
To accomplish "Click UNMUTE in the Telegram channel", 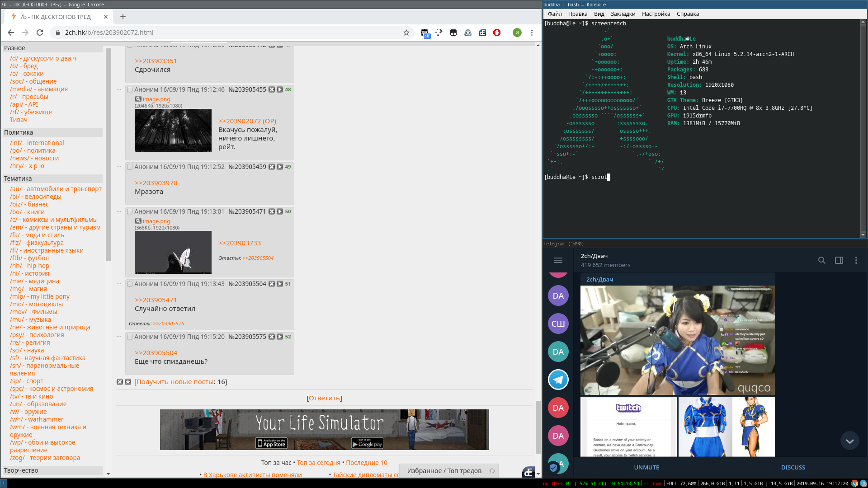I will (646, 467).
